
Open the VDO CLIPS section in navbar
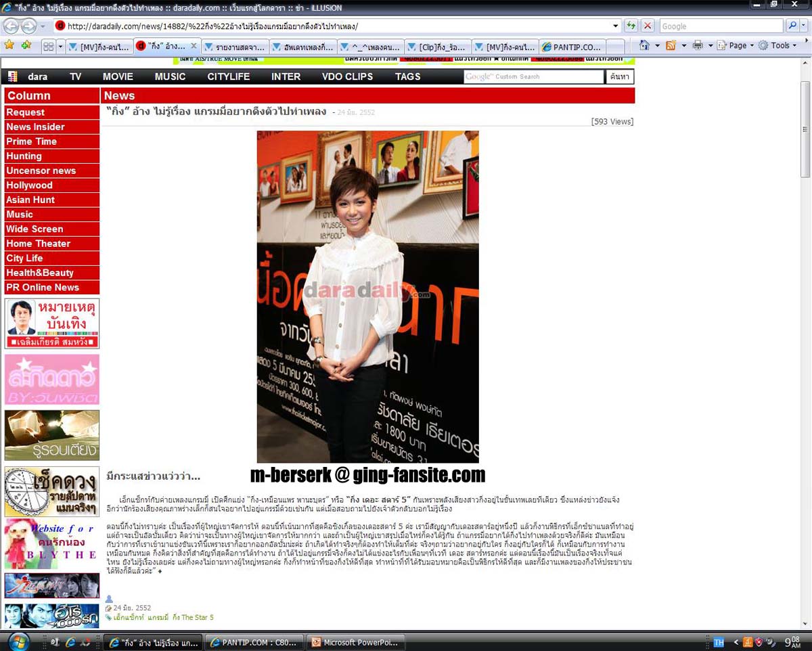coord(347,76)
